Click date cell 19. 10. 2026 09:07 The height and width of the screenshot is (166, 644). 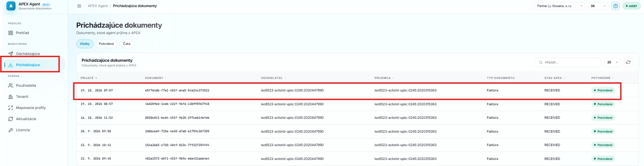click(x=97, y=90)
